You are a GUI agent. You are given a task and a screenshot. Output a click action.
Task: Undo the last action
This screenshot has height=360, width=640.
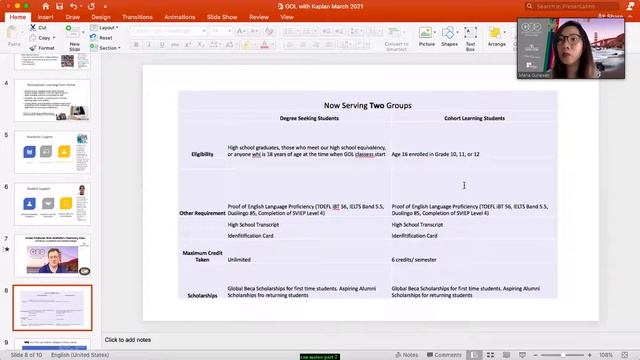coord(73,6)
